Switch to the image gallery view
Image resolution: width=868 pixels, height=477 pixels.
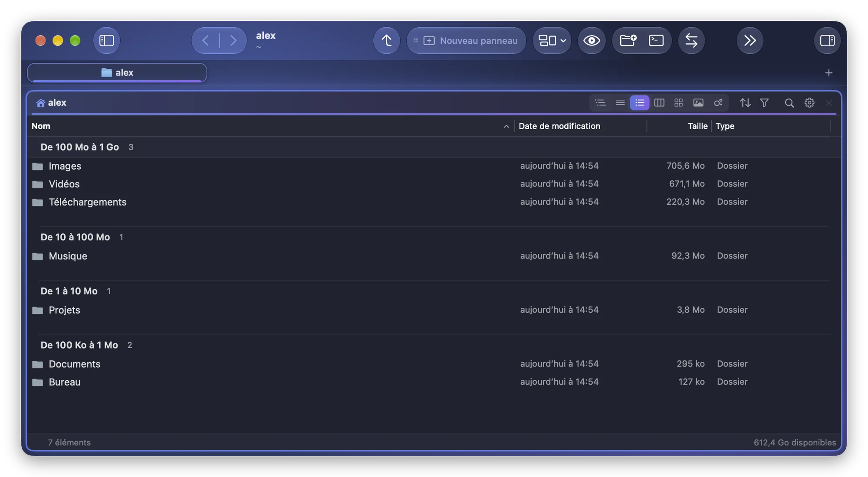click(698, 103)
